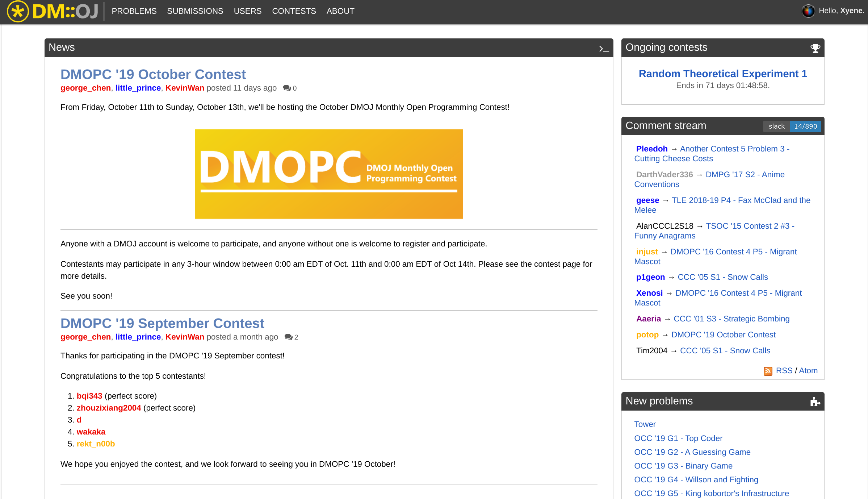
Task: Open comments icon on October Contest post
Action: pyautogui.click(x=287, y=88)
